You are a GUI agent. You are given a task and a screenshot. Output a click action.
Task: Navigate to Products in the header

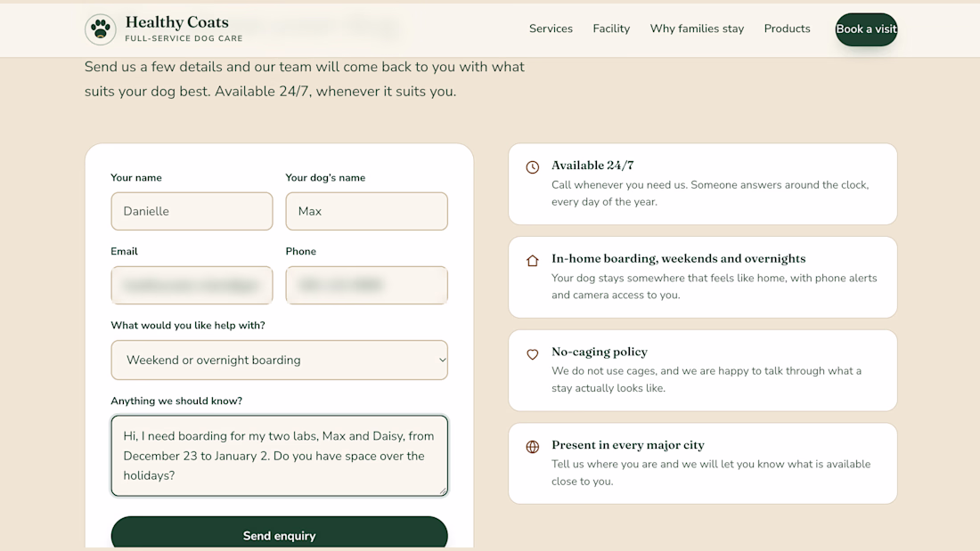tap(787, 28)
